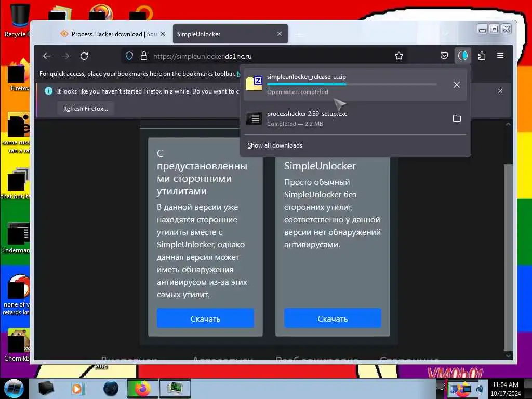Click Firefox icon in taskbar
The width and height of the screenshot is (532, 399).
pos(143,389)
